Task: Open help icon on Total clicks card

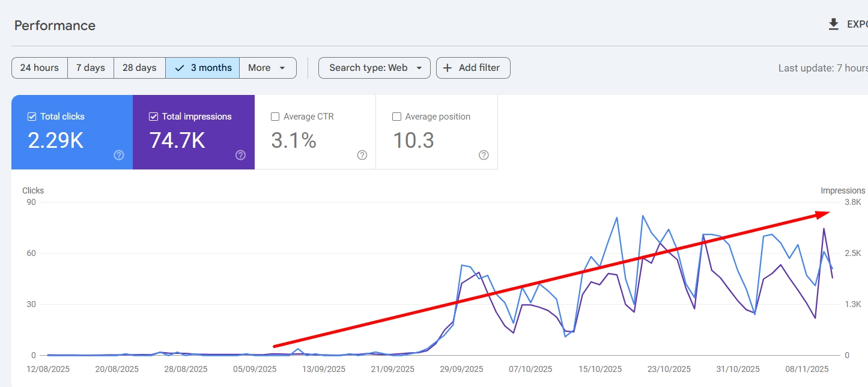Action: (x=119, y=155)
